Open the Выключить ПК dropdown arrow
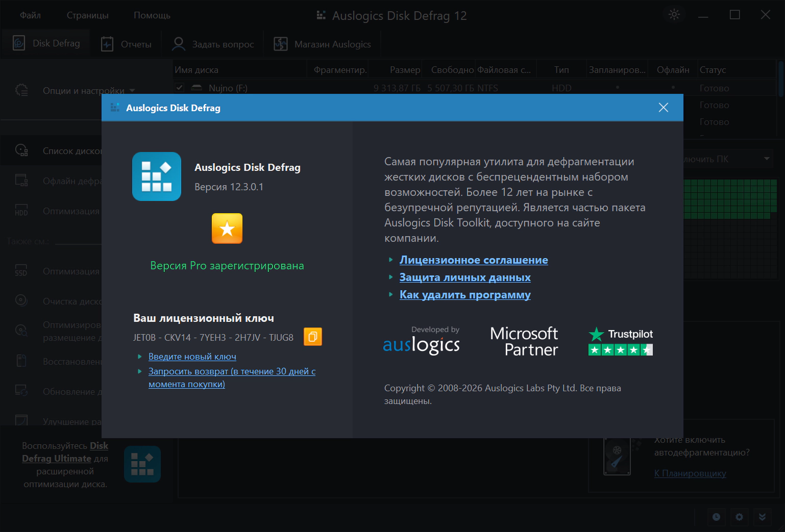Viewport: 785px width, 532px height. coord(767,159)
